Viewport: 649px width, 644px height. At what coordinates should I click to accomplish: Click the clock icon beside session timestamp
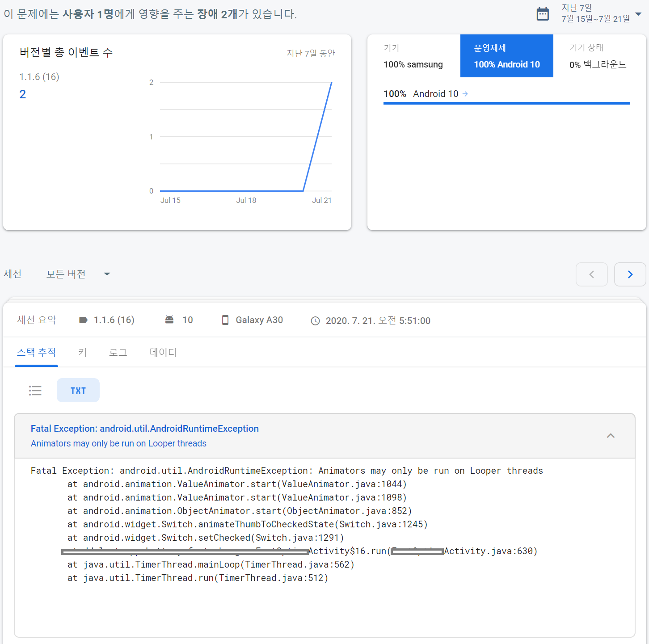pyautogui.click(x=315, y=321)
